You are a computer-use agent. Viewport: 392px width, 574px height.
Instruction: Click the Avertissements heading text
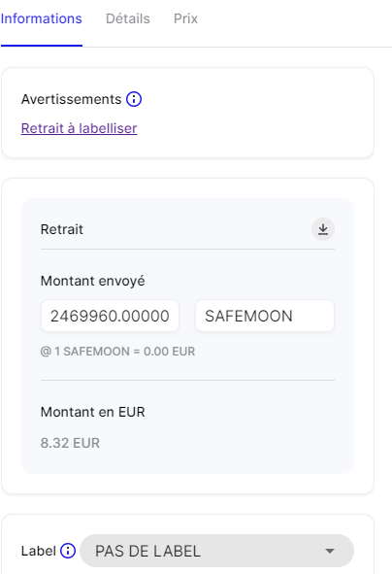click(71, 99)
